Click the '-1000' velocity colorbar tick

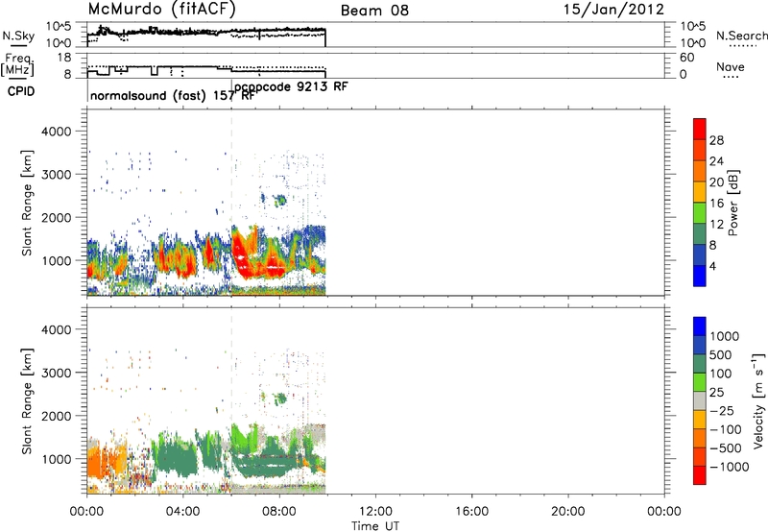[730, 467]
